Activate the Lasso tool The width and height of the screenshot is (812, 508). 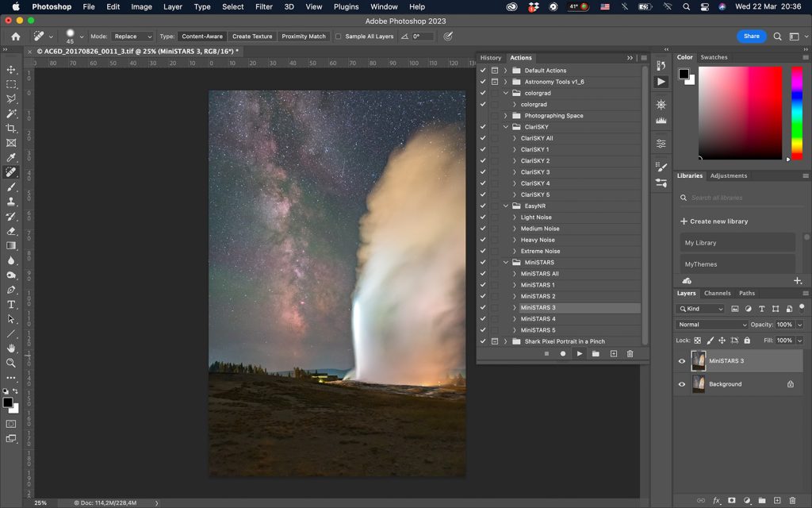coord(11,99)
